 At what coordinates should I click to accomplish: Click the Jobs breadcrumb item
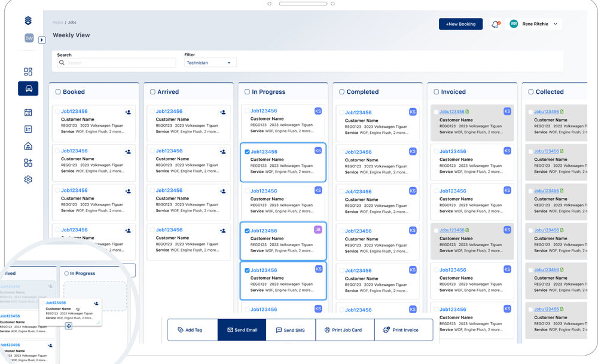pos(72,23)
